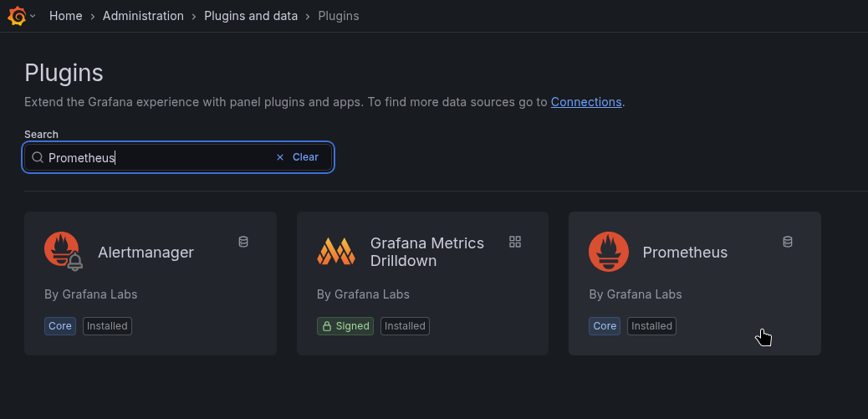Click the data source icon on Prometheus card
This screenshot has height=419, width=868.
787,242
